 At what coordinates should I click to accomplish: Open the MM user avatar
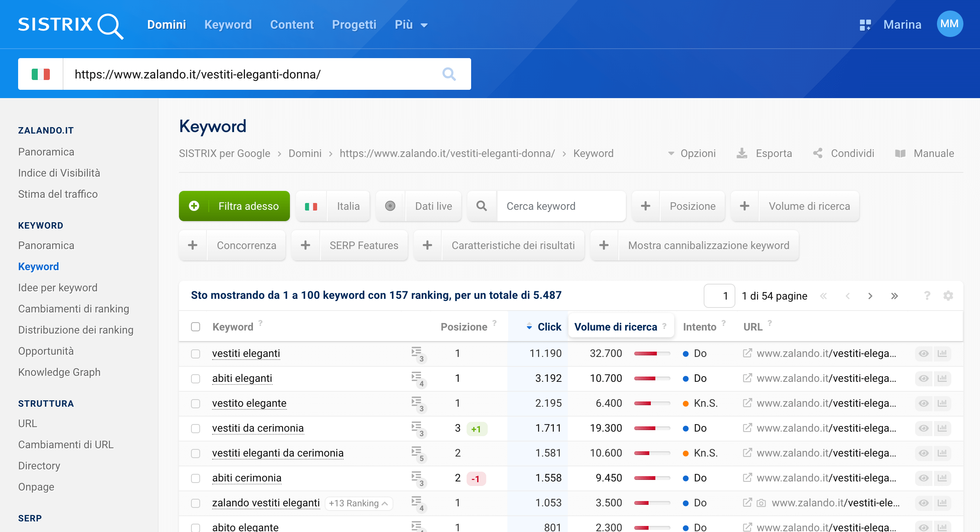(949, 24)
